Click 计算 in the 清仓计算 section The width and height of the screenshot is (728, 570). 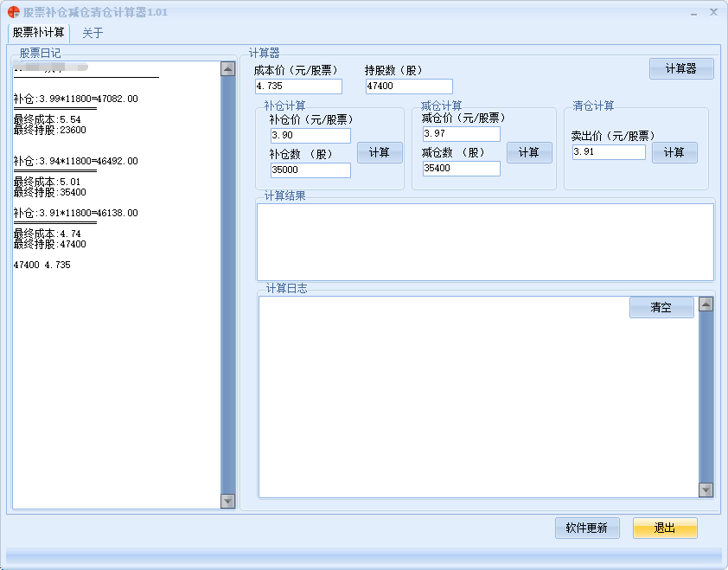674,152
